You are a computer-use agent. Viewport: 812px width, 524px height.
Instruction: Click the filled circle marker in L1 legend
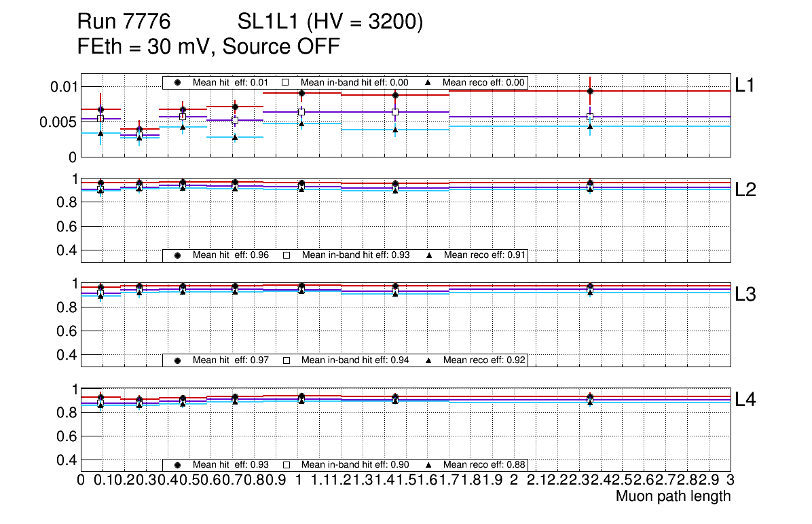178,82
